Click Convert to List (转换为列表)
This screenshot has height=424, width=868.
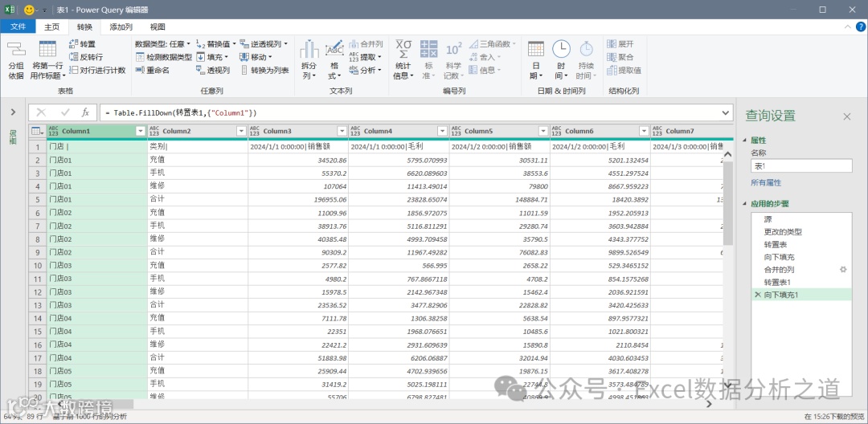264,70
